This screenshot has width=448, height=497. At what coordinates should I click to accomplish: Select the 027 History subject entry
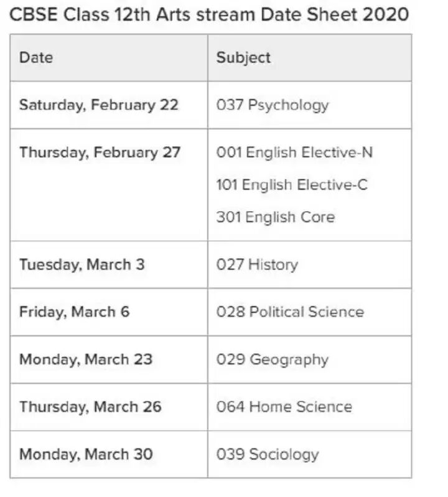[x=257, y=264]
